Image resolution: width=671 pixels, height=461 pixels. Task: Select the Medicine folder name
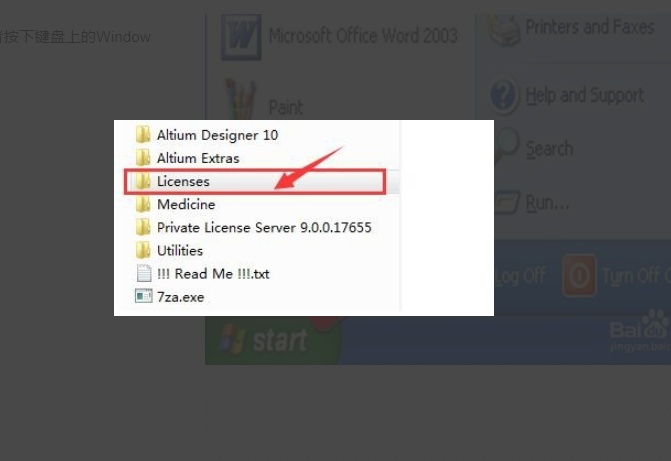[186, 205]
